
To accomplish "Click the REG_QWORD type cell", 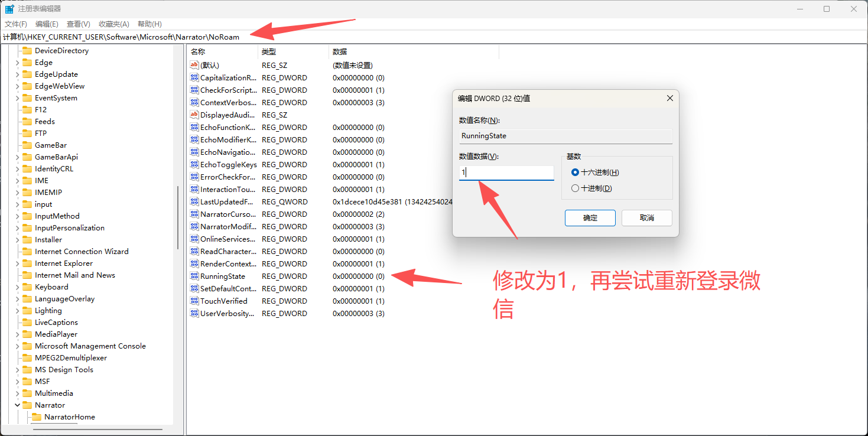I will click(x=285, y=201).
